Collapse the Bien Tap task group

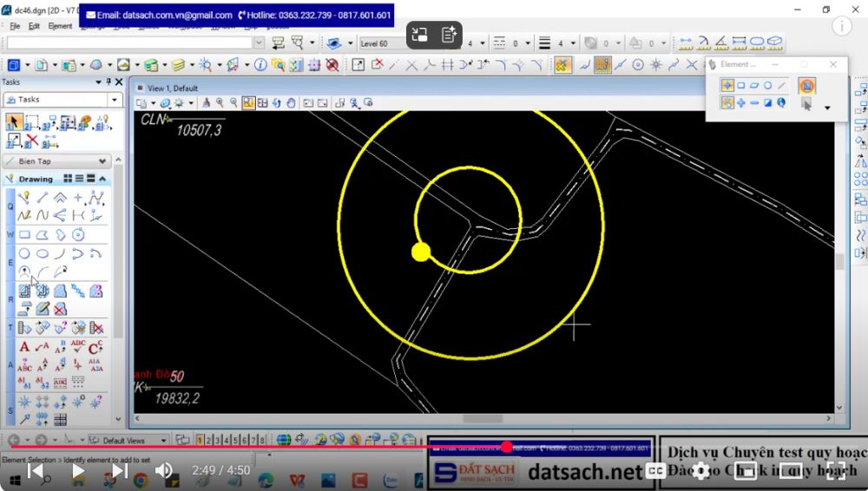coord(103,161)
